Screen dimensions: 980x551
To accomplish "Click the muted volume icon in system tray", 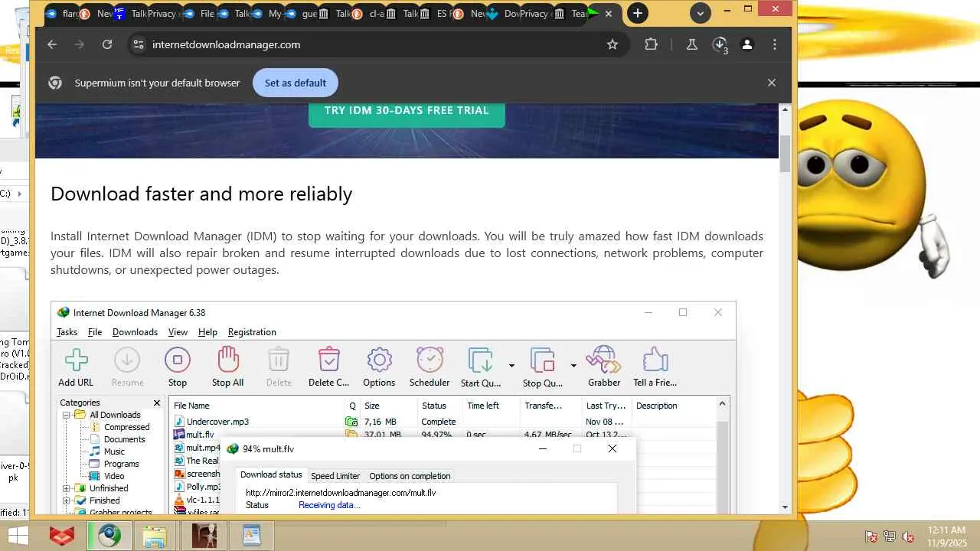I will pyautogui.click(x=908, y=536).
